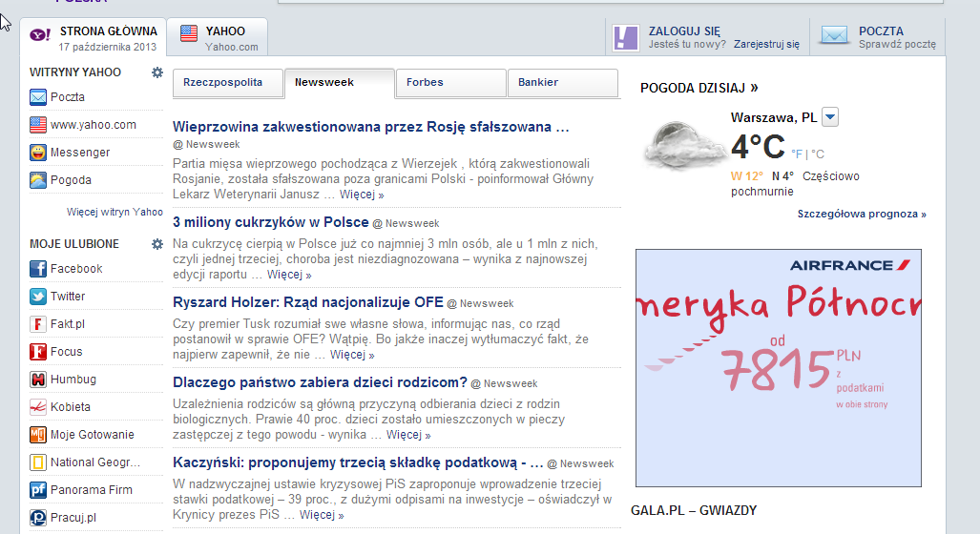Open the Witryny Yahoo settings gear
Viewport: 980px width, 534px height.
tap(156, 72)
